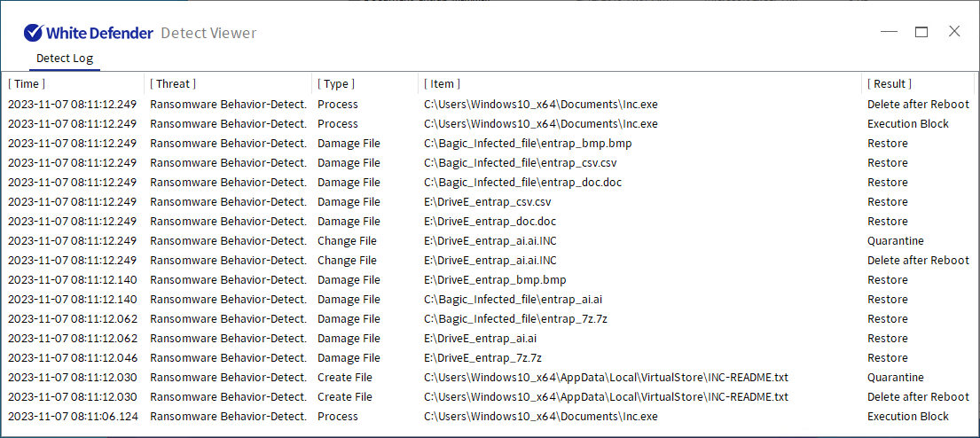Image resolution: width=980 pixels, height=438 pixels.
Task: Select the entrap_bmp.bmp Bagic_Infected_file row
Action: tap(490, 144)
